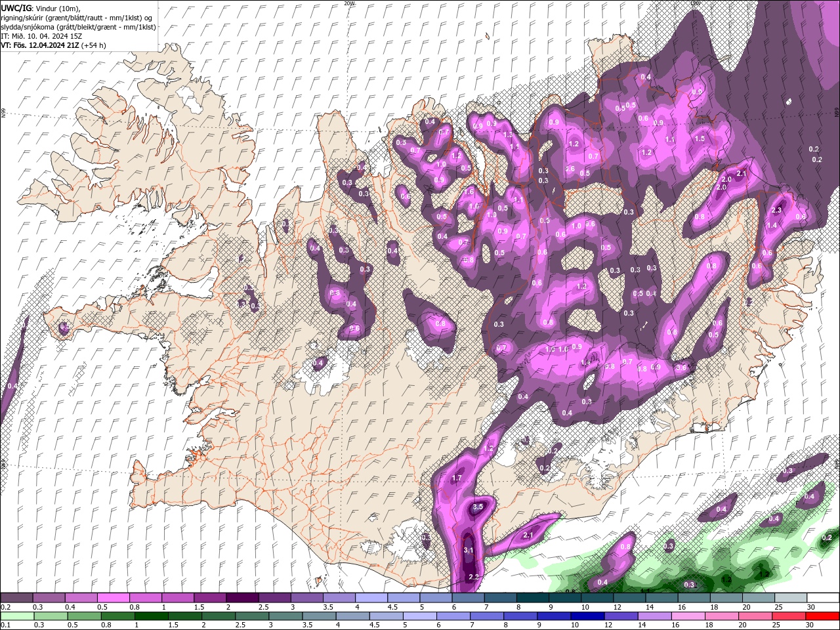Click the '3.1' value on the map
Viewport: 840px width, 630px height.
[x=468, y=550]
